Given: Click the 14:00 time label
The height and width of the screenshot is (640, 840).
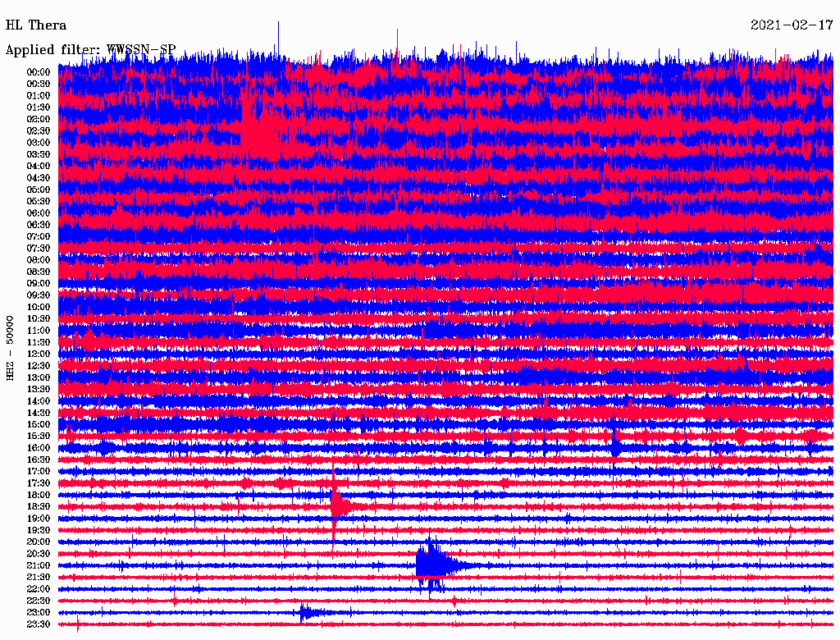Looking at the screenshot, I should click(x=39, y=401).
